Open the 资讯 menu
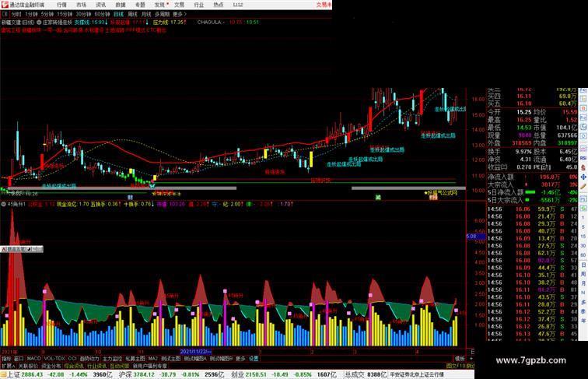 (x=100, y=5)
